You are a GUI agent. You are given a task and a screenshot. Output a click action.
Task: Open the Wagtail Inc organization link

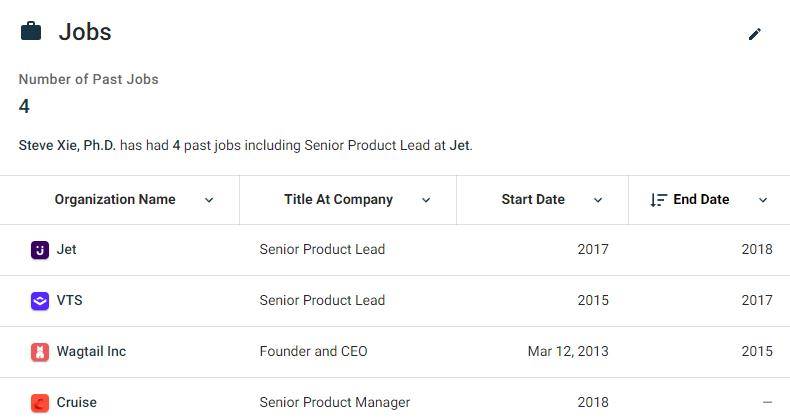tap(91, 351)
